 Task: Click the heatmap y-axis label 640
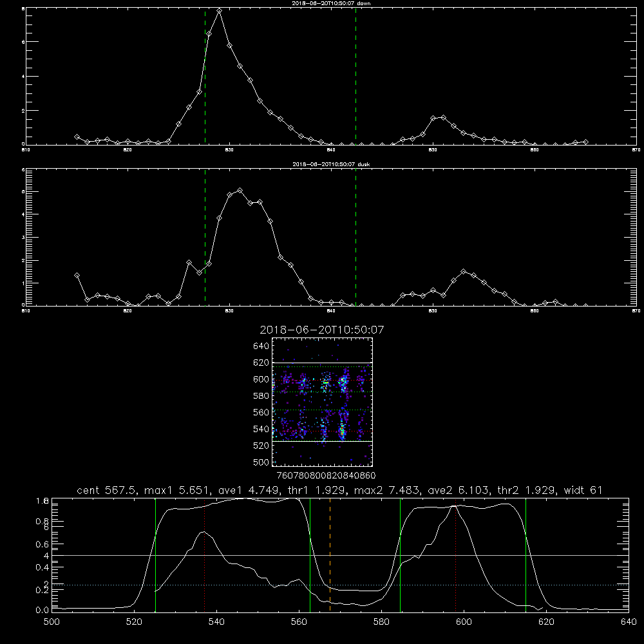261,346
